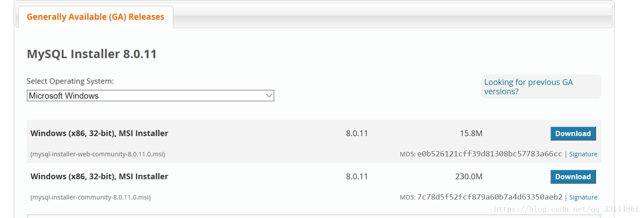Click the 15.8M file size text
644x218 pixels.
471,133
